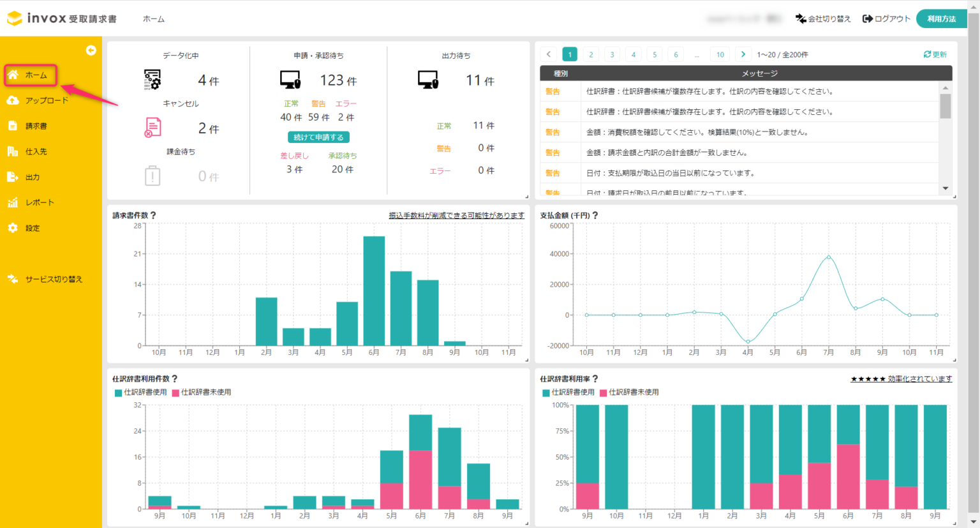Select ホーム in the top navigation
The height and width of the screenshot is (528, 980).
[153, 19]
